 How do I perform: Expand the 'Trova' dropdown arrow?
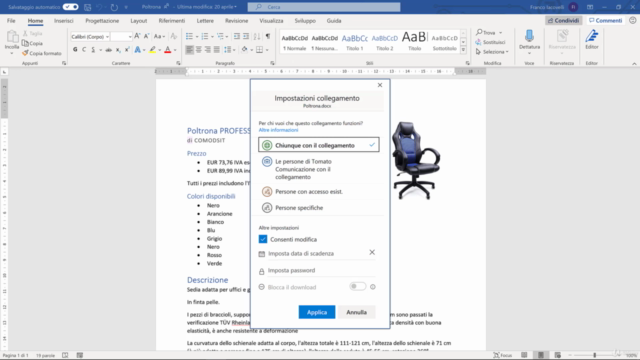[x=500, y=32]
